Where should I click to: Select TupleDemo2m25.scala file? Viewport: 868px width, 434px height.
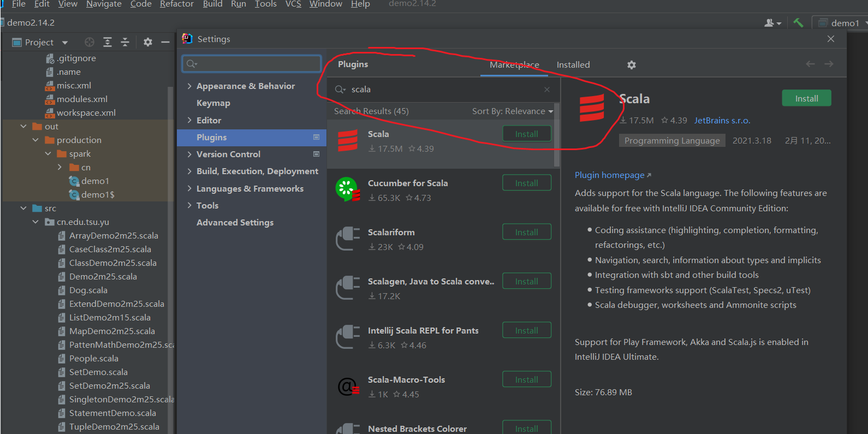click(114, 426)
